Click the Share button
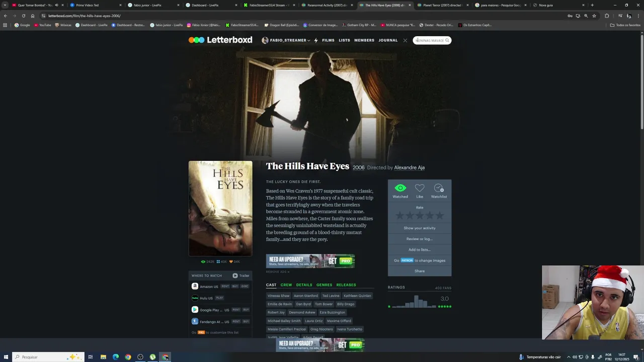The width and height of the screenshot is (644, 362). tap(420, 271)
